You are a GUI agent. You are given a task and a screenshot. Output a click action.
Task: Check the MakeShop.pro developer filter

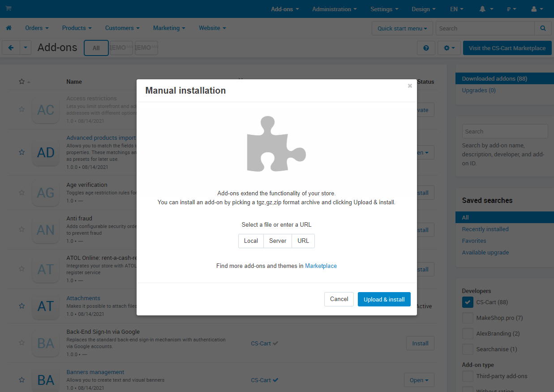(468, 318)
